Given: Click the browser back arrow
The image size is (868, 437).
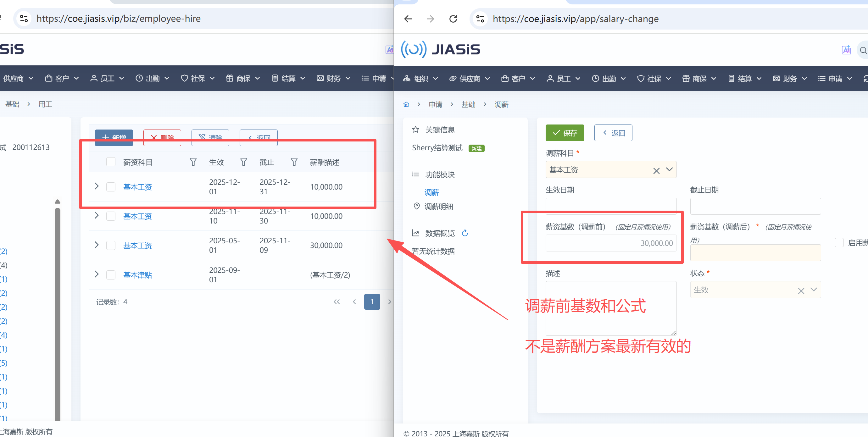Looking at the screenshot, I should click(408, 19).
